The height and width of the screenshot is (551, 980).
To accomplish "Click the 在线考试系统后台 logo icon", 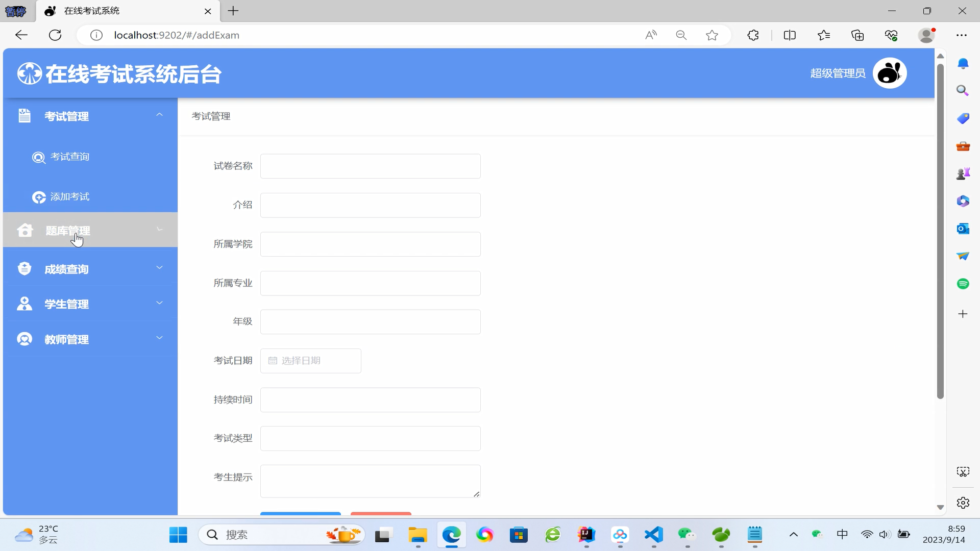I will coord(29,73).
